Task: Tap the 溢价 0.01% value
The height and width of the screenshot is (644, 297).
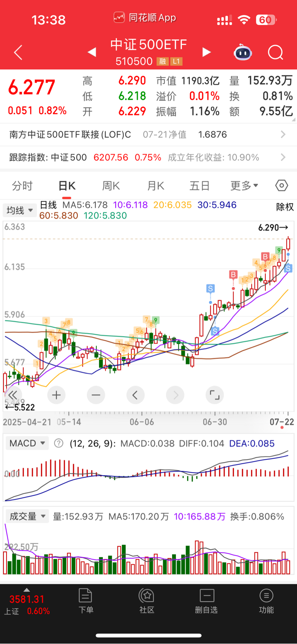Action: click(204, 96)
